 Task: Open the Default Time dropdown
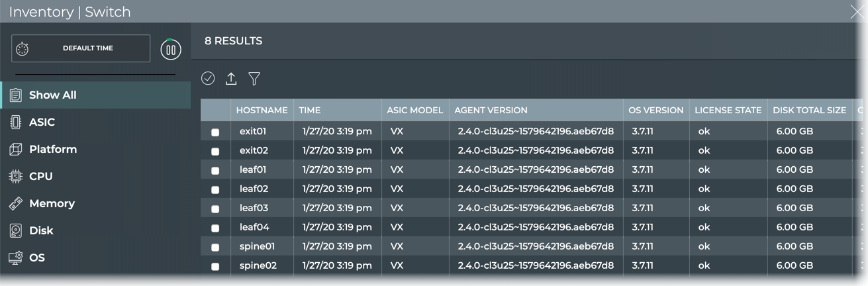click(x=87, y=48)
